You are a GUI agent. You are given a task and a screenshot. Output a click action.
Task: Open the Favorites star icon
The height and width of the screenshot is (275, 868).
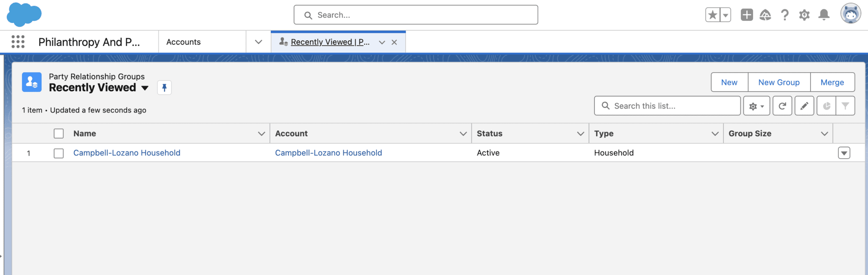pyautogui.click(x=713, y=15)
